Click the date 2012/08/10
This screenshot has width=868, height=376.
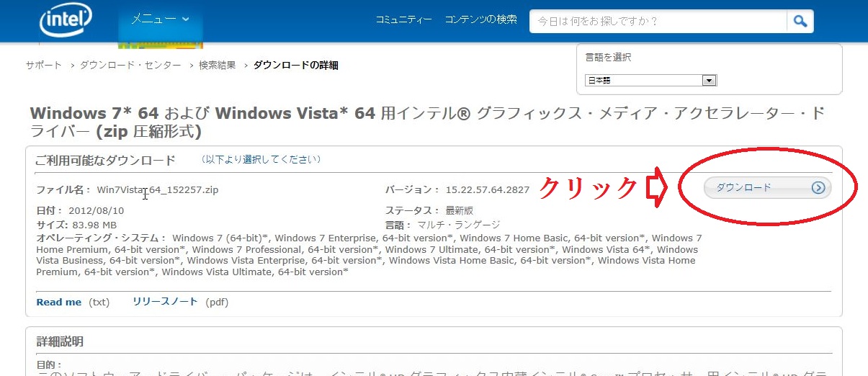pyautogui.click(x=97, y=211)
